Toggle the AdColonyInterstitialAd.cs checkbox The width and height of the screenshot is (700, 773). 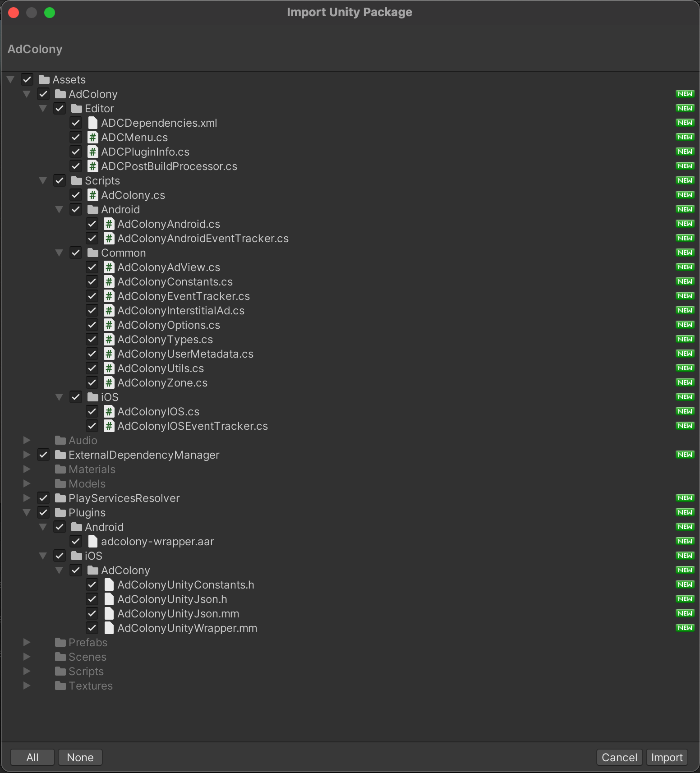[x=92, y=310]
